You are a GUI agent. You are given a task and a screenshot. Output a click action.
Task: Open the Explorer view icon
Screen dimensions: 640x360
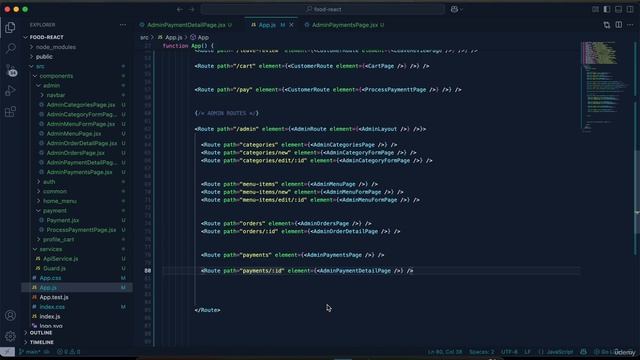(10, 28)
